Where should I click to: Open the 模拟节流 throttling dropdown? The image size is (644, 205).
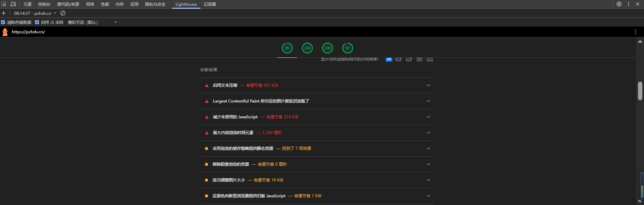(92, 23)
